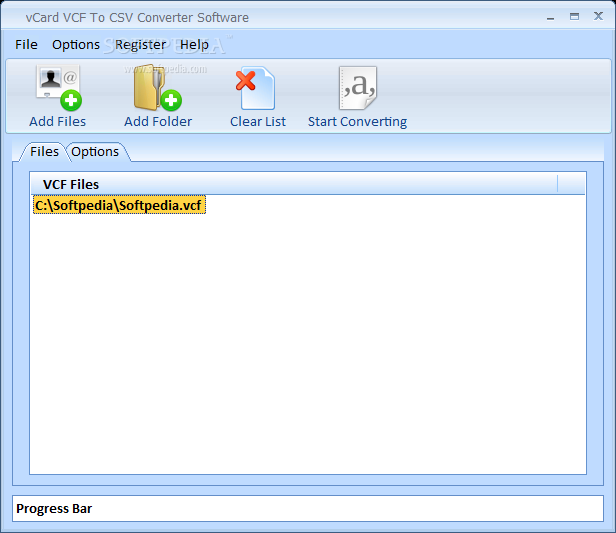This screenshot has width=616, height=533.
Task: Switch to the Options tab
Action: [95, 152]
